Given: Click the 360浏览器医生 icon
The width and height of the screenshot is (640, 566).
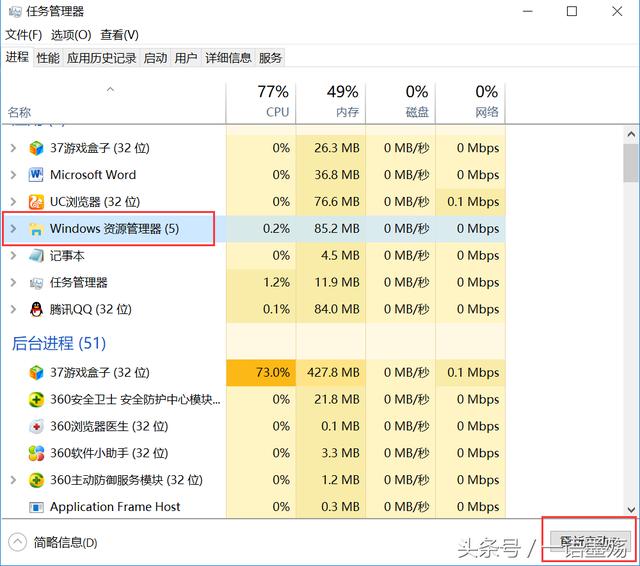Looking at the screenshot, I should [x=36, y=426].
